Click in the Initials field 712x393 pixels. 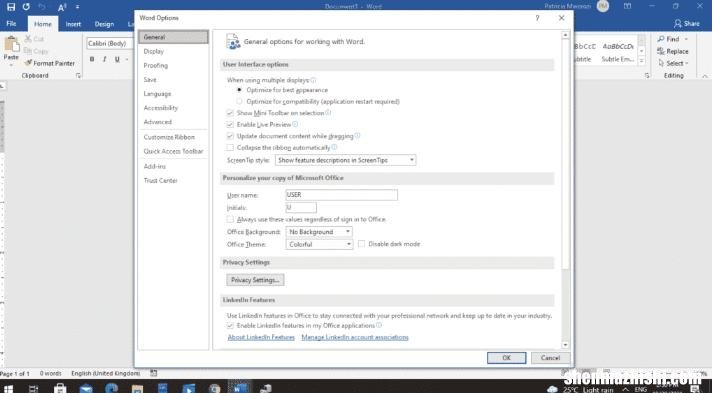301,208
